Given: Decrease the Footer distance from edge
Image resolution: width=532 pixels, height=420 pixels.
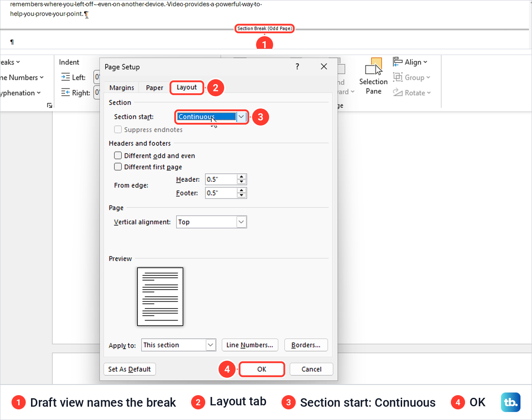Looking at the screenshot, I should tap(242, 195).
